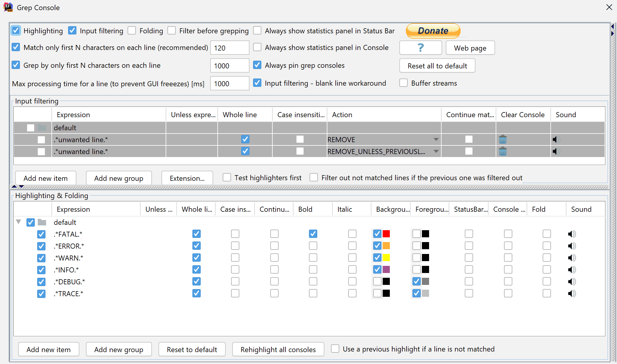Click clear console trash icon in REMOVE row

[x=503, y=139]
